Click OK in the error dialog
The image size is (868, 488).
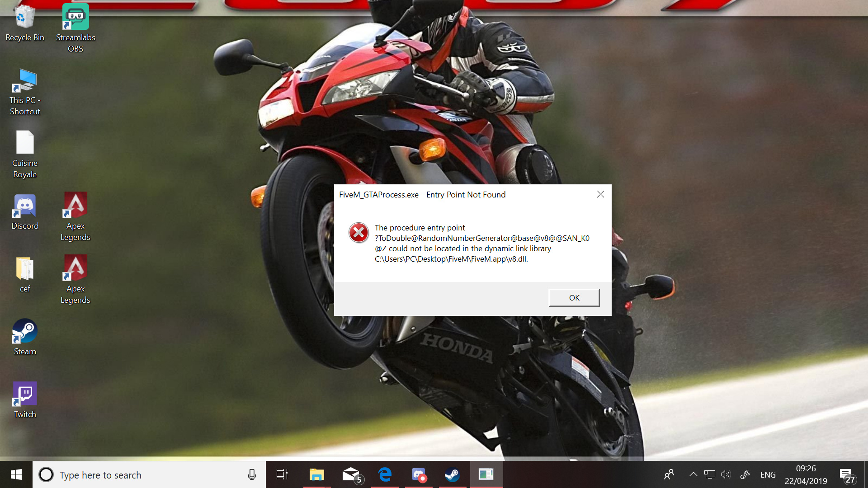[x=574, y=298]
